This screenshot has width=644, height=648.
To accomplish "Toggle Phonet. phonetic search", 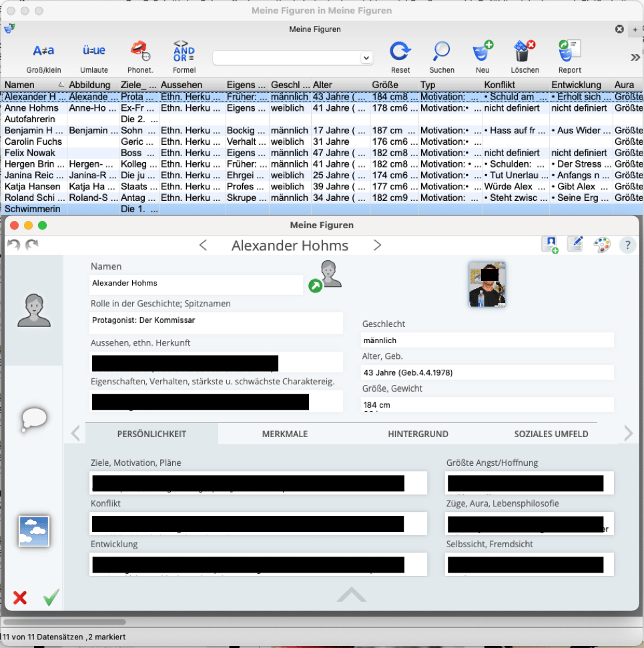I will (x=139, y=51).
